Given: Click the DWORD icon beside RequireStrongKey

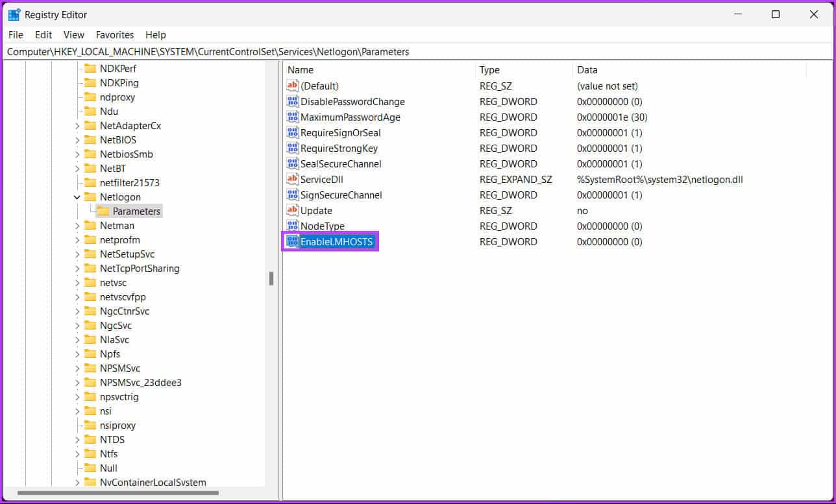Looking at the screenshot, I should [x=292, y=149].
